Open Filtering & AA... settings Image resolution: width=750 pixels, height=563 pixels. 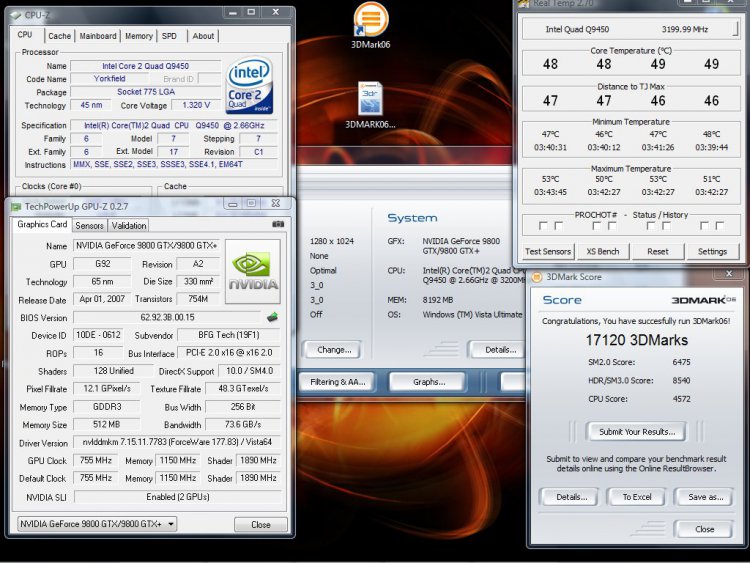coord(337,382)
